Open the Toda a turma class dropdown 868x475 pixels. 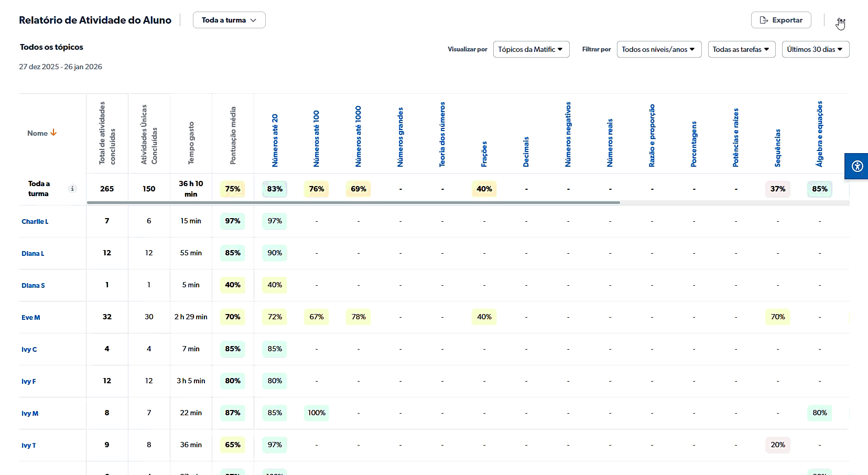[229, 20]
